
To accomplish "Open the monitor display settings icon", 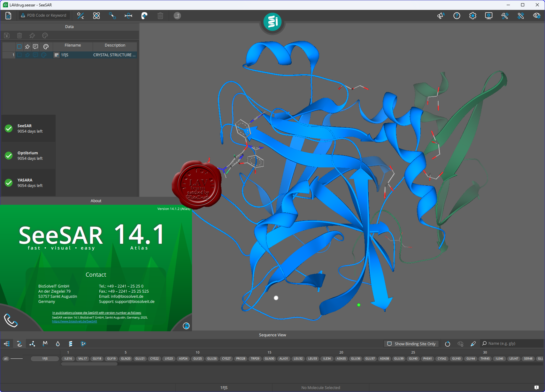I will pyautogui.click(x=489, y=15).
